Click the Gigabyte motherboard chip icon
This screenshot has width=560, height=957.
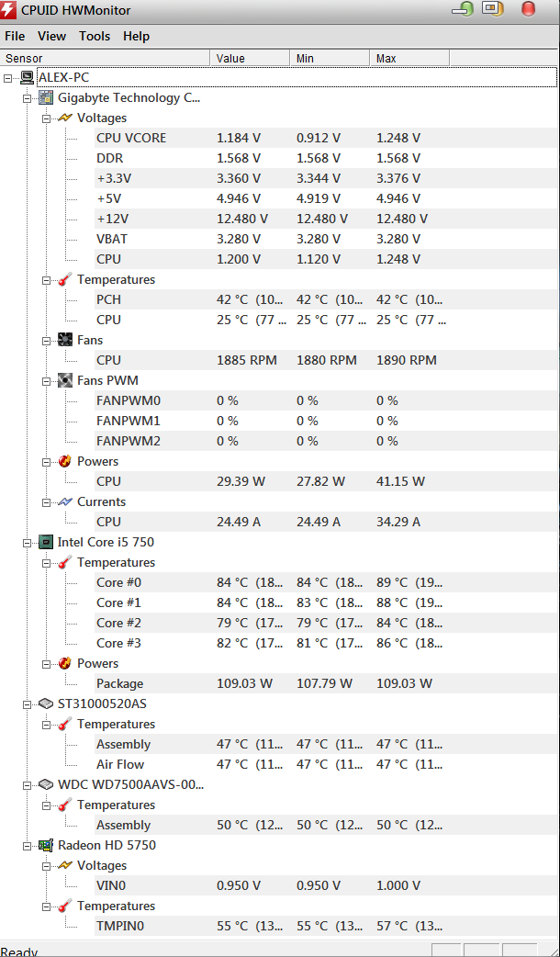tap(46, 97)
